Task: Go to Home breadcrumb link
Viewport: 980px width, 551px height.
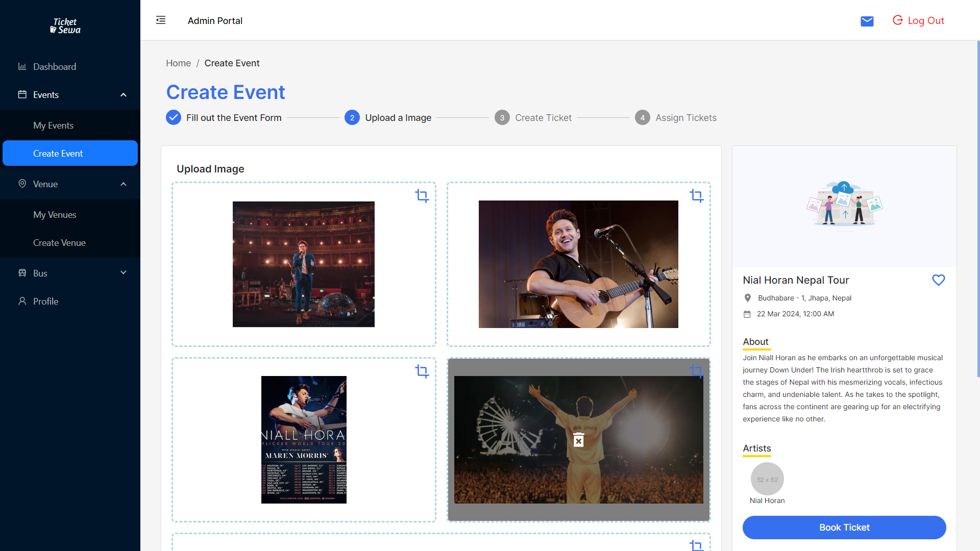Action: click(178, 63)
